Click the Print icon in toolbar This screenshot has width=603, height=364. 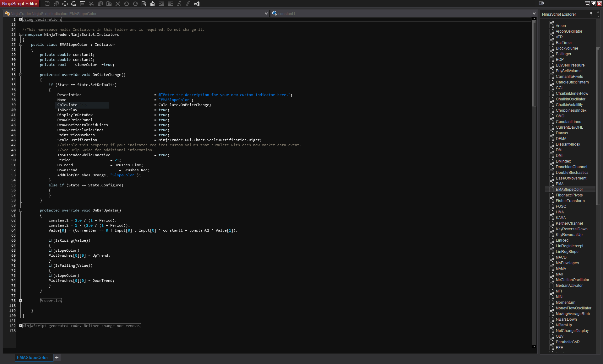pyautogui.click(x=65, y=4)
